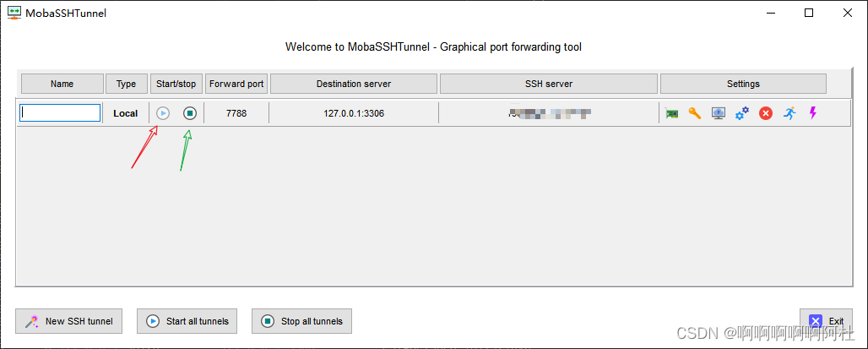Click the Forward port column header

click(x=236, y=84)
